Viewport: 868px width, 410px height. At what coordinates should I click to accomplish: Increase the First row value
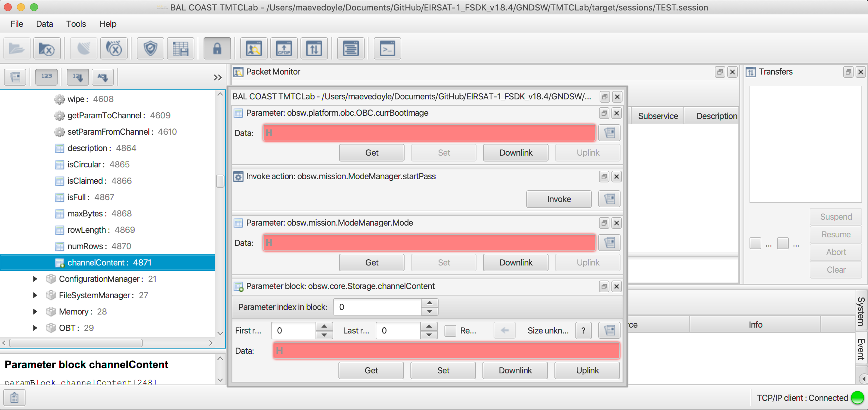tap(324, 327)
